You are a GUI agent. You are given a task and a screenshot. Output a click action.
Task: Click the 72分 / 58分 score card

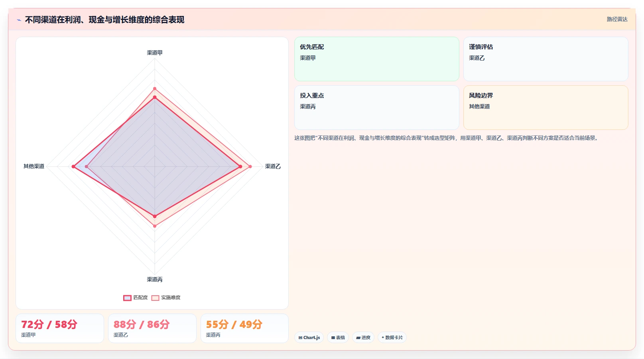click(x=60, y=328)
